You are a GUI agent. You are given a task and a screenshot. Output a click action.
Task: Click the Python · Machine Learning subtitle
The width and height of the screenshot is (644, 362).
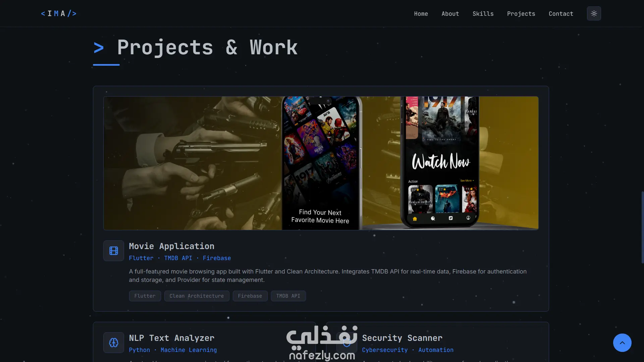click(x=173, y=350)
